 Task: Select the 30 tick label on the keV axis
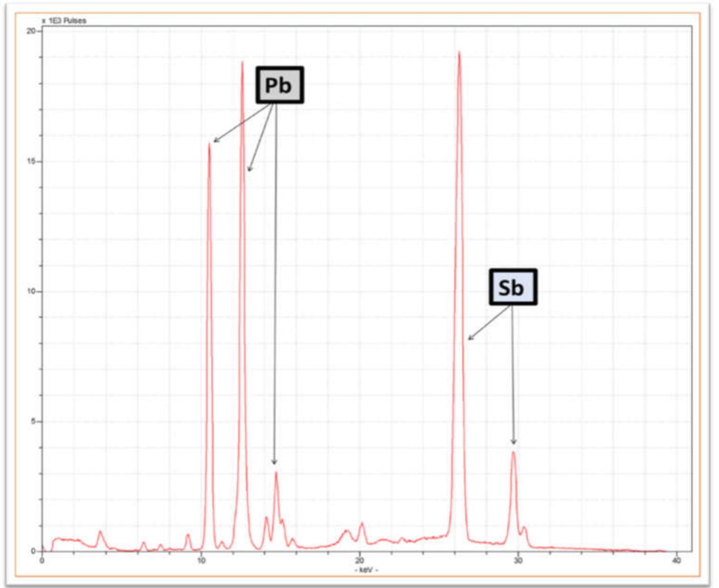[518, 560]
